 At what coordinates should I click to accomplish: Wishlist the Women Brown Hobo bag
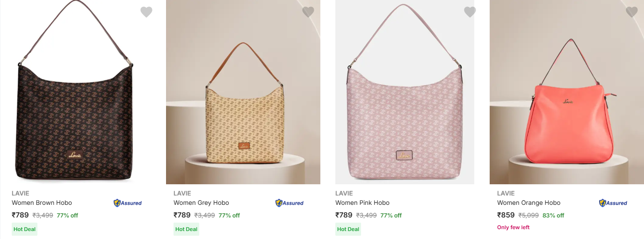[x=146, y=12]
